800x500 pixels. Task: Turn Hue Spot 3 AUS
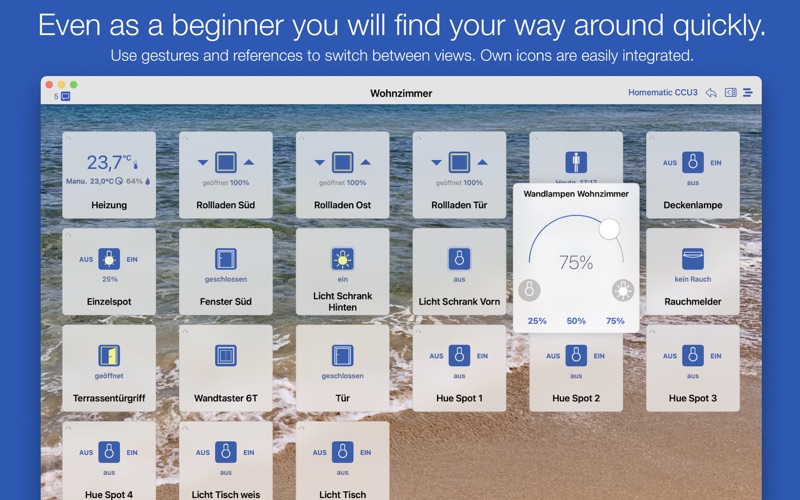(x=669, y=356)
